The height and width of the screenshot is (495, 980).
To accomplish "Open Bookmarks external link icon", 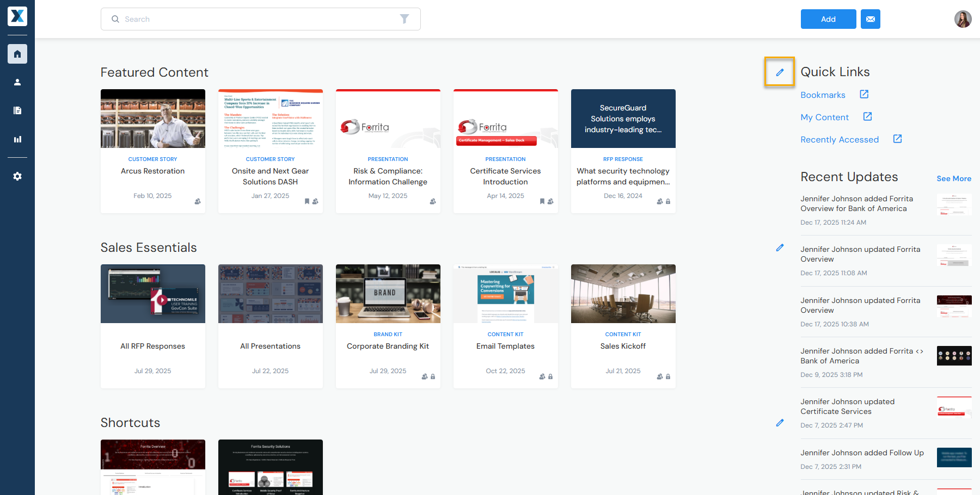I will (864, 94).
